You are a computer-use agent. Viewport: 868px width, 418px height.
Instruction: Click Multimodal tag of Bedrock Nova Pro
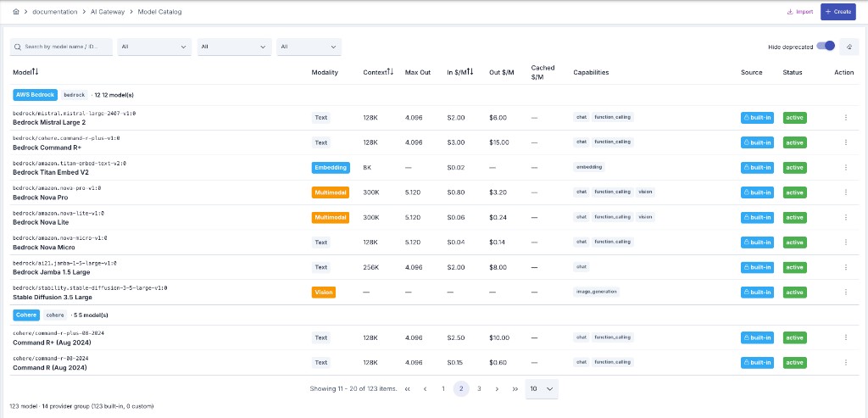pos(331,192)
